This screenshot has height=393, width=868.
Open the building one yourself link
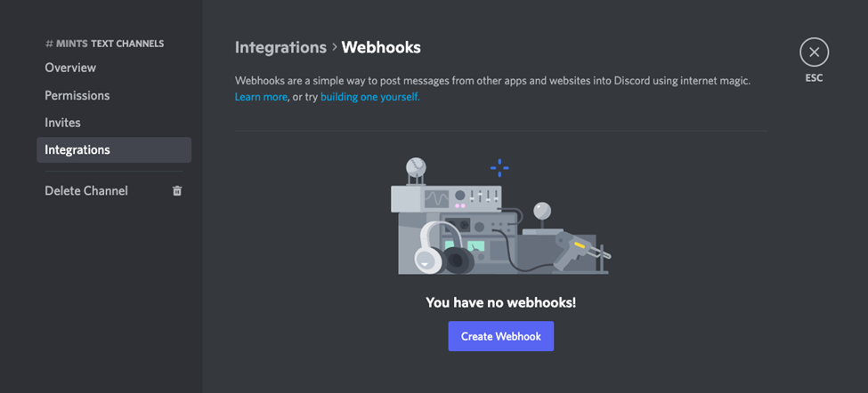(369, 97)
